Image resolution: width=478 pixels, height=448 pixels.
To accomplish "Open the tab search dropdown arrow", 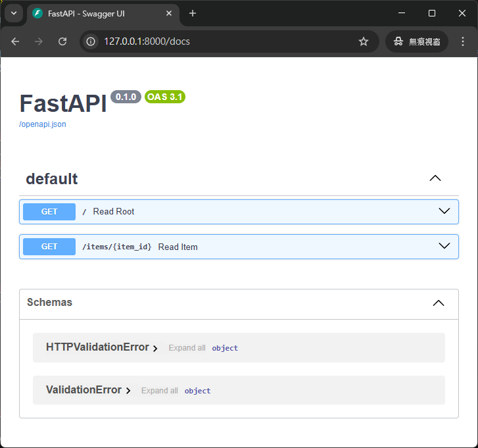I will pos(14,13).
